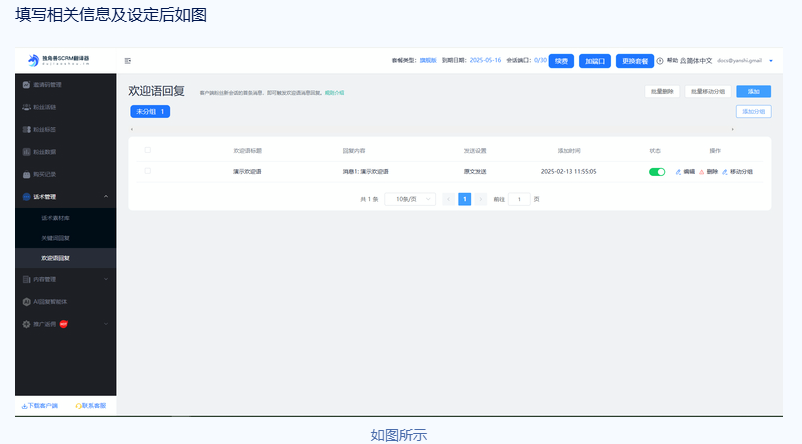Click the 推广返佣 gear icon
802x444 pixels.
point(27,324)
